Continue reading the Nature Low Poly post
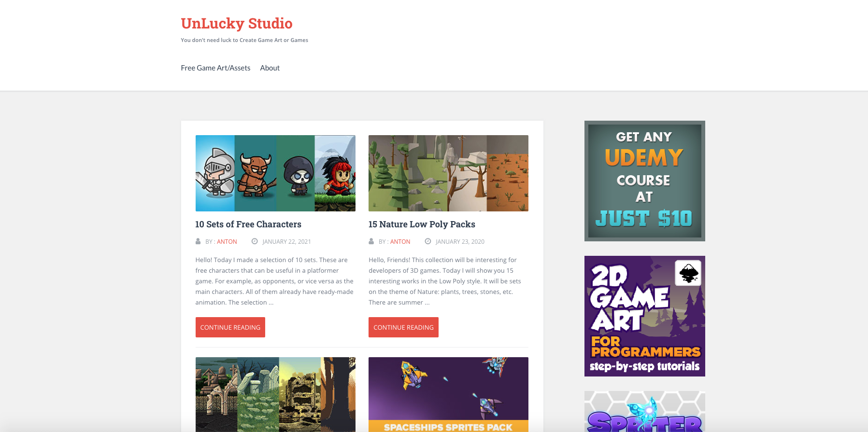The image size is (868, 432). pyautogui.click(x=403, y=327)
